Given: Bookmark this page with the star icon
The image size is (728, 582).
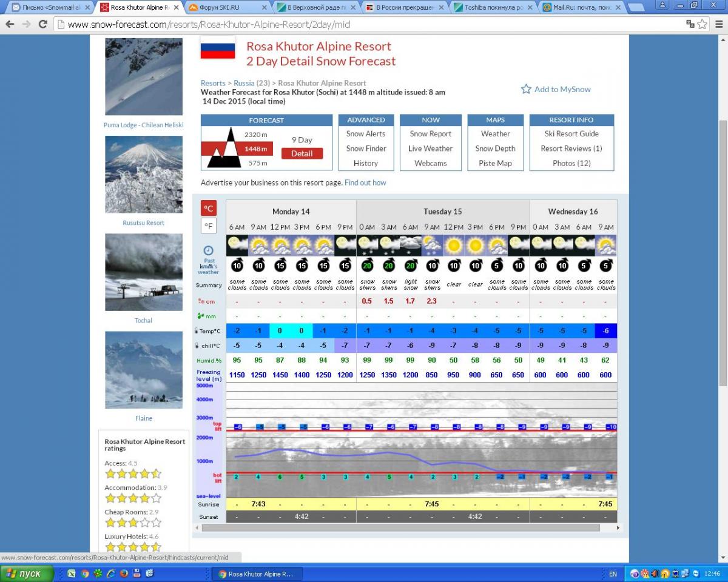Looking at the screenshot, I should coord(702,24).
